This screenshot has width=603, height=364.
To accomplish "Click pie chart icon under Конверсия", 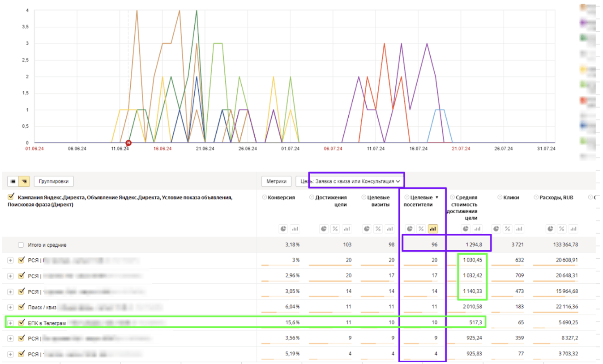I will click(283, 229).
